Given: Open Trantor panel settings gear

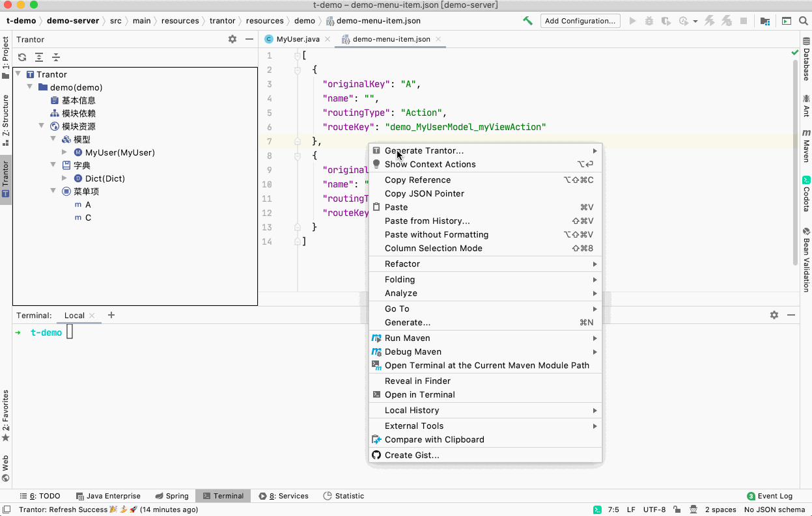Looking at the screenshot, I should click(x=232, y=40).
